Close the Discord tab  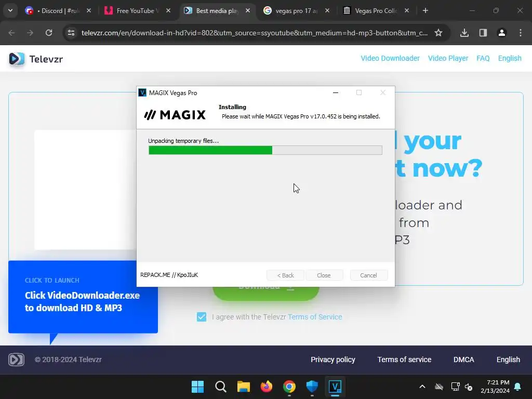pyautogui.click(x=88, y=10)
